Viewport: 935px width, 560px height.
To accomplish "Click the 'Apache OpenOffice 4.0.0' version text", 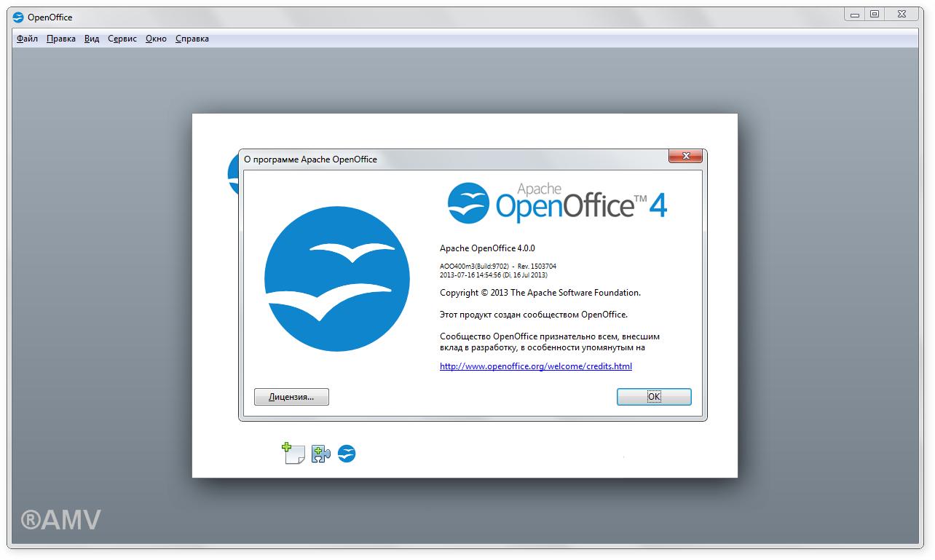I will 487,248.
